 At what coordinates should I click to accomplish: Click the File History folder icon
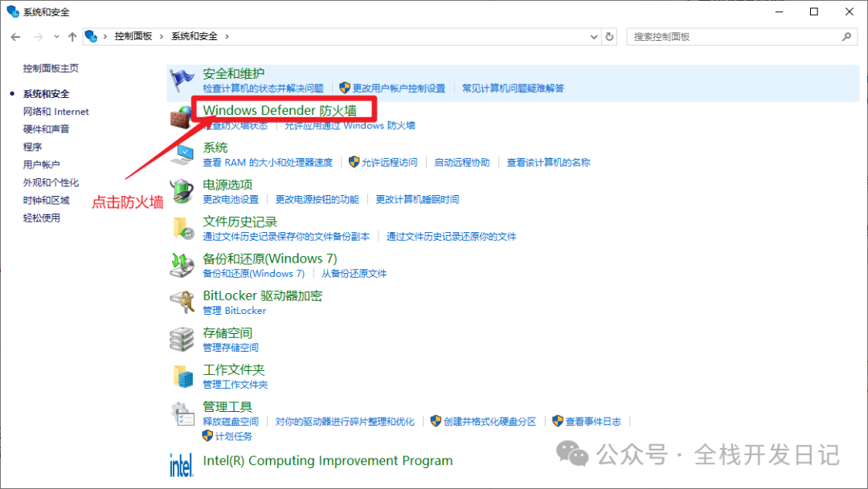(x=182, y=228)
